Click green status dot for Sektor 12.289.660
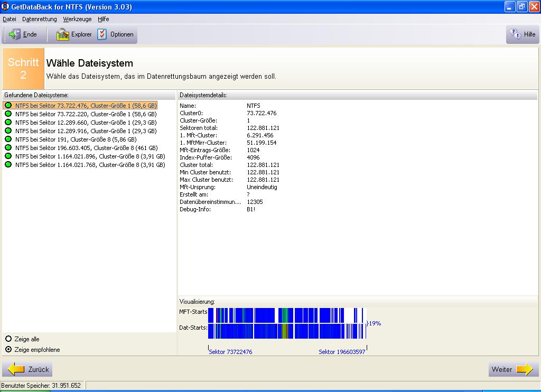This screenshot has width=541, height=392. click(x=8, y=122)
